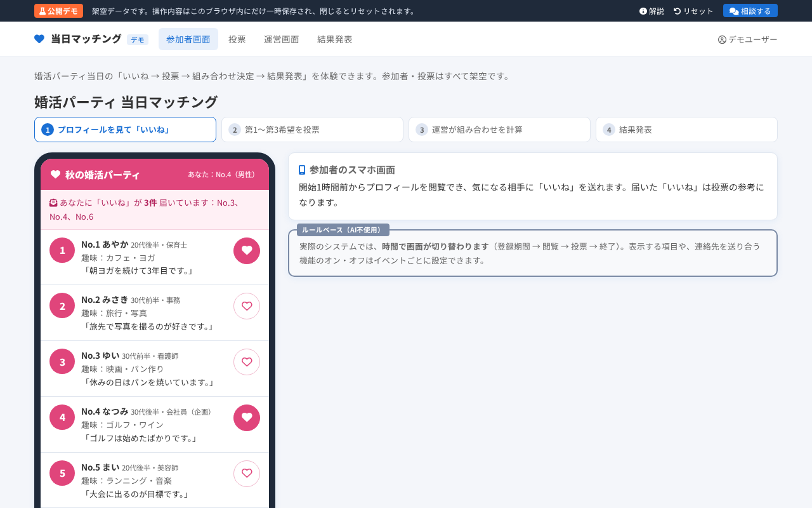
Task: Click the chat bubbles icon on 相談する
Action: (x=734, y=11)
